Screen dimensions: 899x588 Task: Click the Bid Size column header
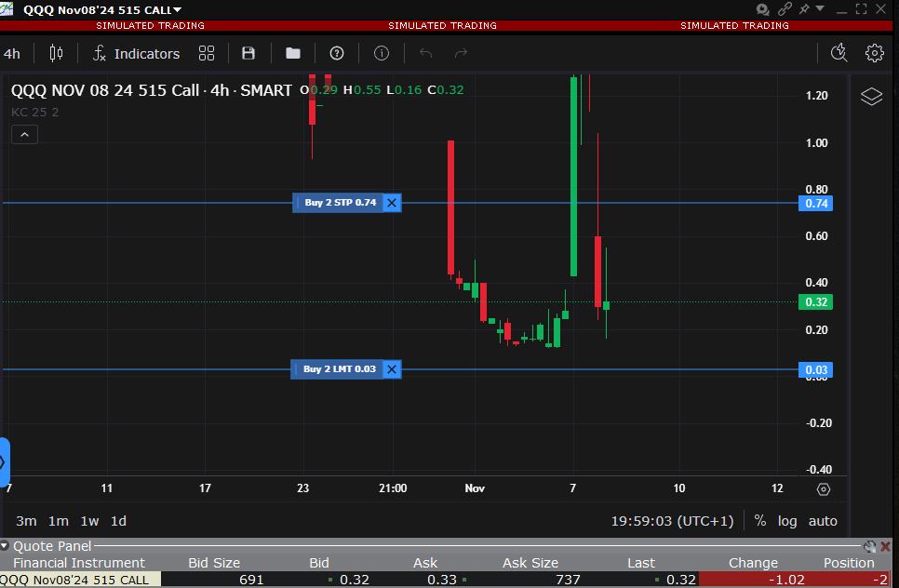pos(214,563)
